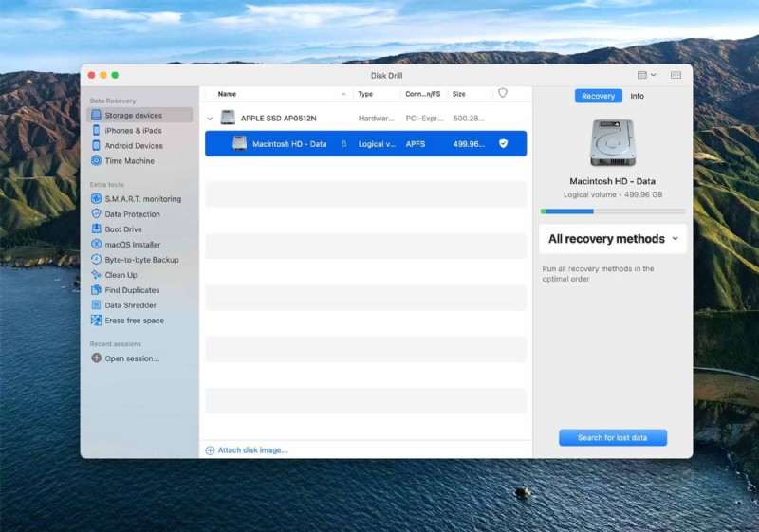Viewport: 759px width, 532px height.
Task: Open the Clean Up tool
Action: pos(120,275)
